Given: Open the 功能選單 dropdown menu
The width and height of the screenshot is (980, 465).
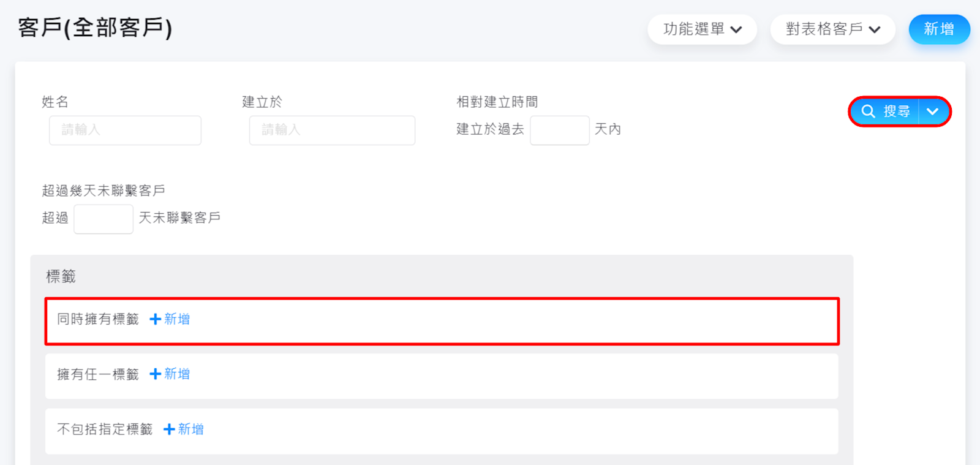Looking at the screenshot, I should (x=702, y=29).
